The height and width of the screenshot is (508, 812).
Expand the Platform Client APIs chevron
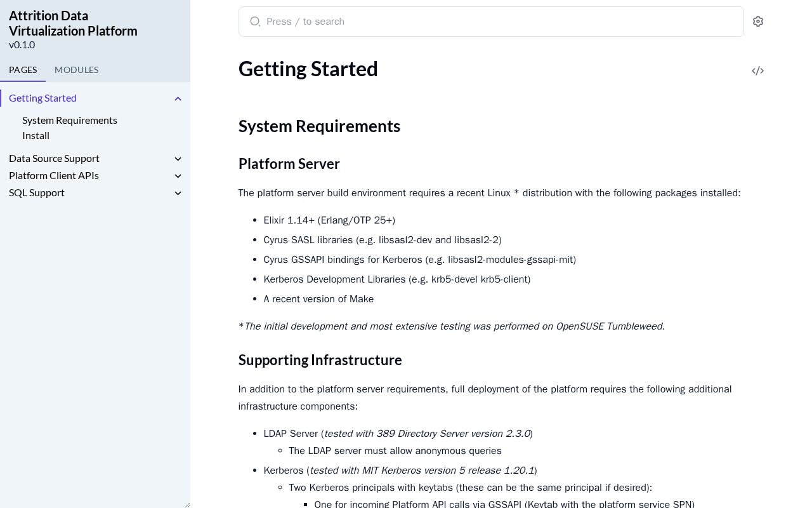pyautogui.click(x=178, y=176)
